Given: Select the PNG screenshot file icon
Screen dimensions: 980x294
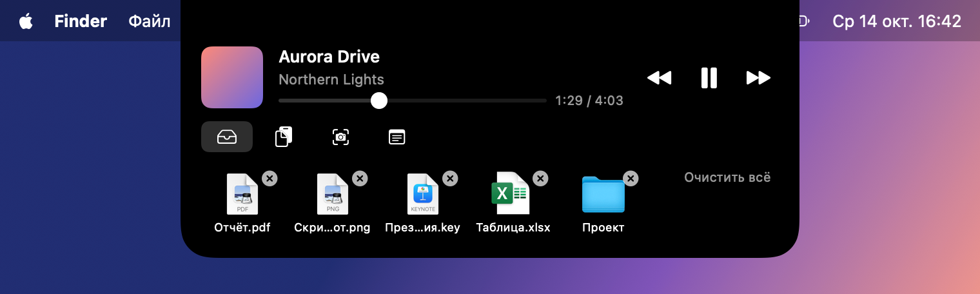Looking at the screenshot, I should click(333, 194).
